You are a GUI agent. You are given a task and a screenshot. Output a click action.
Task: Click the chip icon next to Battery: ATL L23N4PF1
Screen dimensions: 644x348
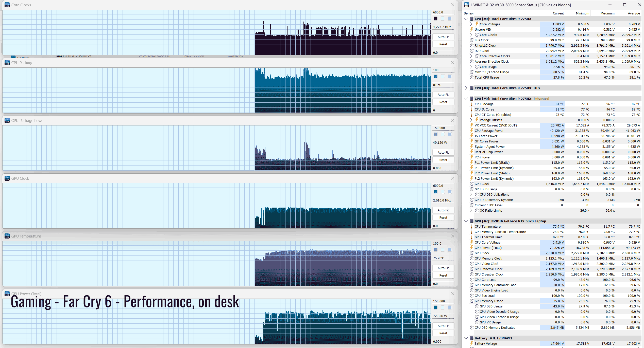[x=472, y=338]
